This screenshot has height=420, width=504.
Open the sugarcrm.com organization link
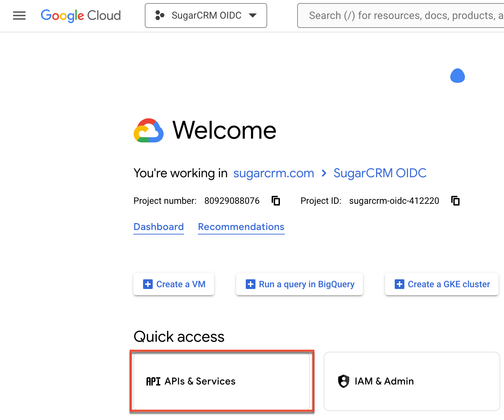coord(273,173)
